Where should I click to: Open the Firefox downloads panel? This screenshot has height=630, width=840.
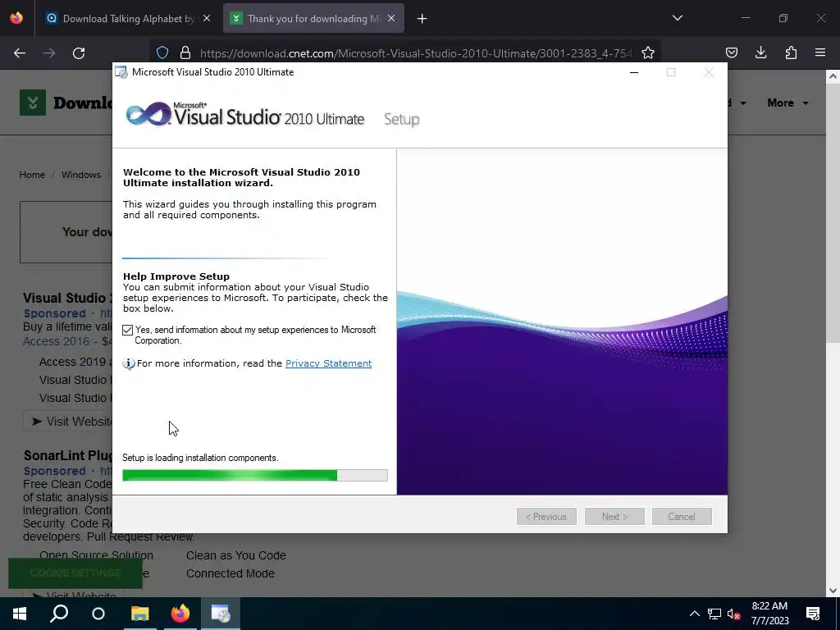pyautogui.click(x=760, y=52)
